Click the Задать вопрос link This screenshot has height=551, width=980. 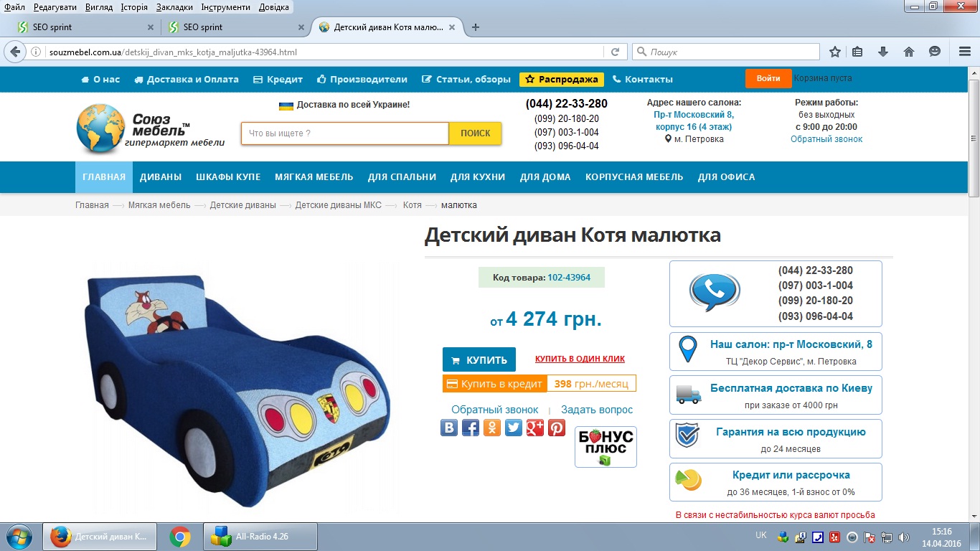[x=597, y=410]
